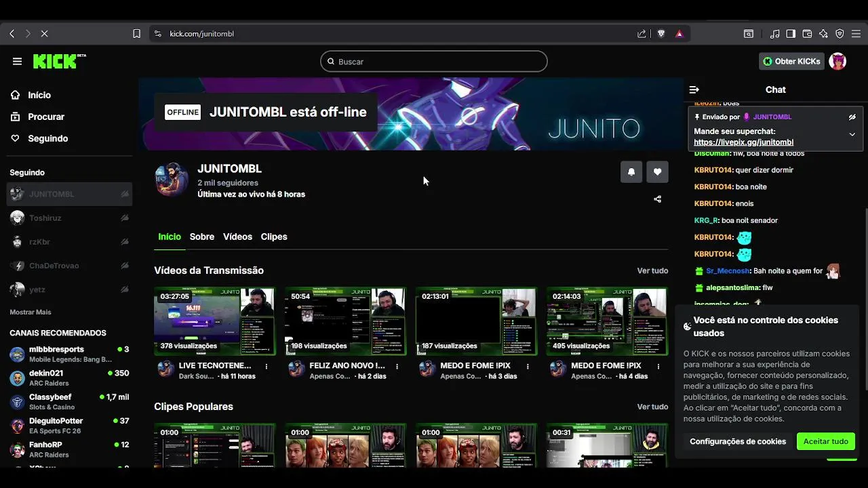Open the Brave VPN shield icon

(x=840, y=33)
